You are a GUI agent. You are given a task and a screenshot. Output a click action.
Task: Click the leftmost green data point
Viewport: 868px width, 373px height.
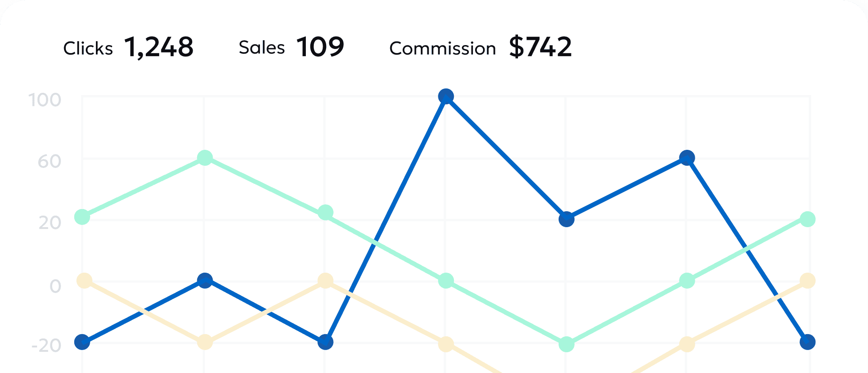pyautogui.click(x=82, y=217)
